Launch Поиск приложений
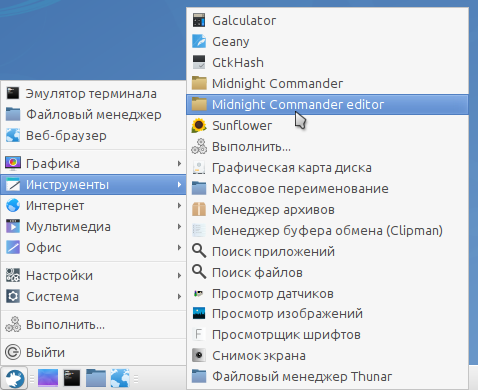The image size is (478, 390). pos(327,251)
